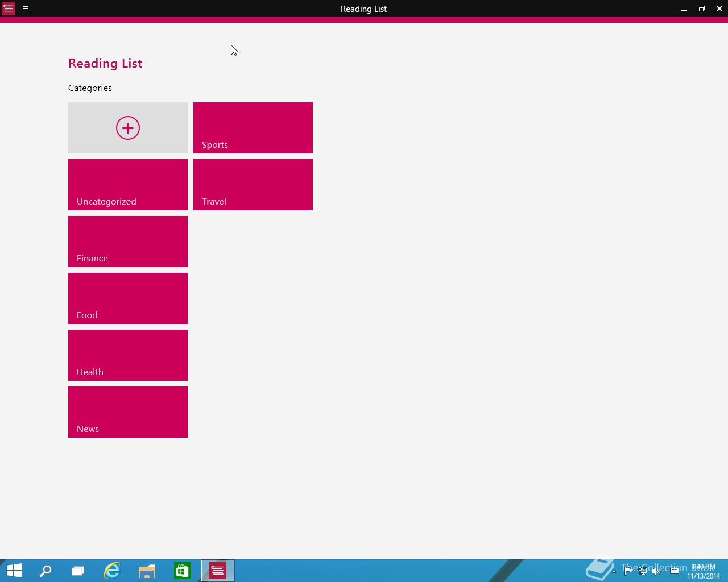The width and height of the screenshot is (728, 582).
Task: Close the Reading List window
Action: click(719, 9)
